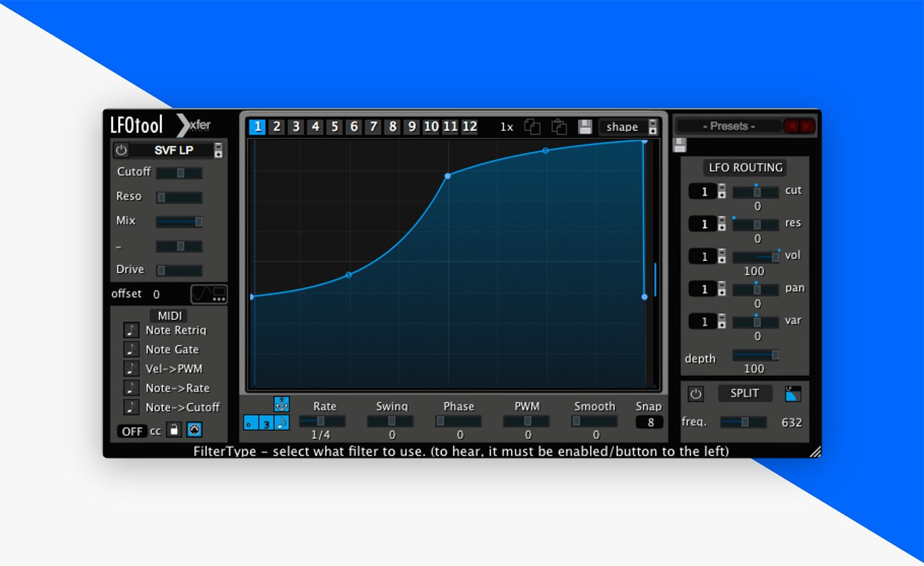The width and height of the screenshot is (924, 566).
Task: Change the cut LFO source stepper
Action: (x=721, y=191)
